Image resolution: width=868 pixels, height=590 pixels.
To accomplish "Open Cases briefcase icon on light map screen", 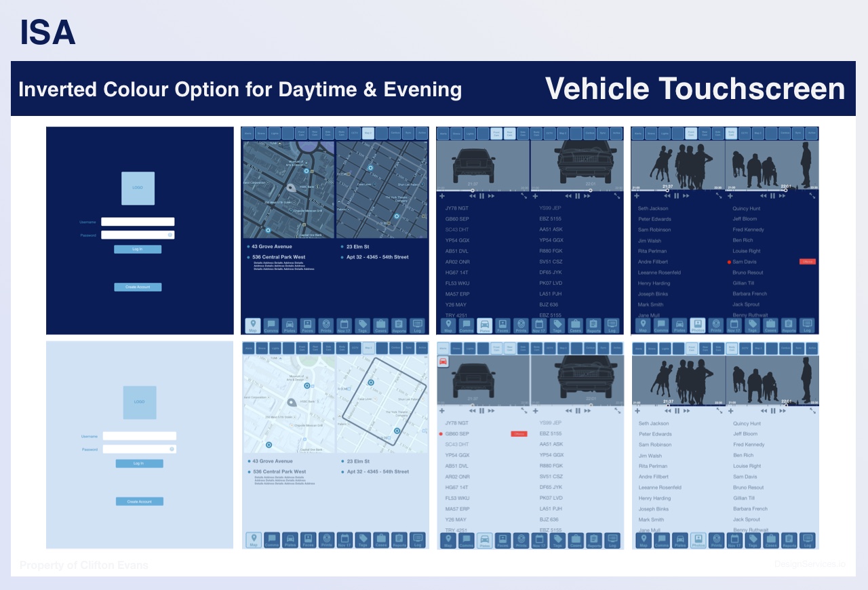I will 380,540.
